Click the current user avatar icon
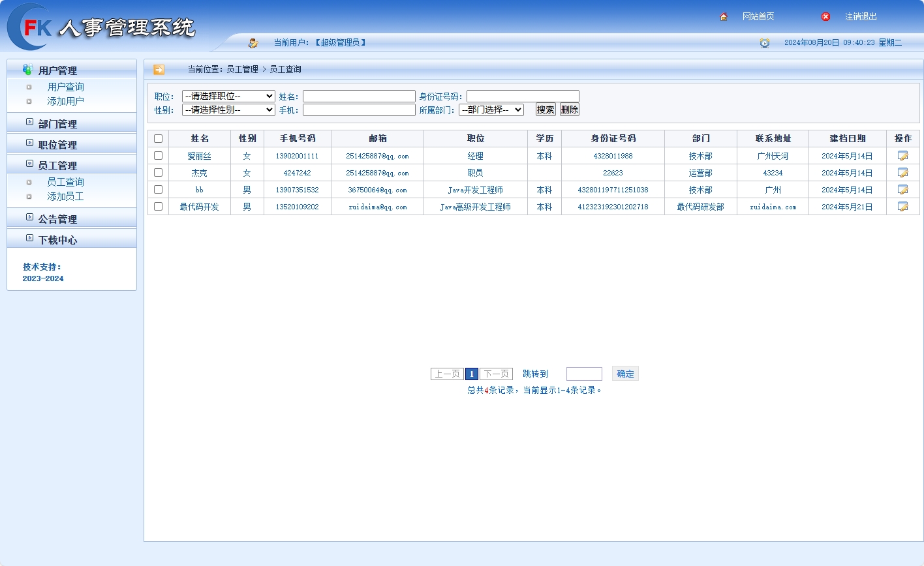This screenshot has height=566, width=924. [253, 43]
